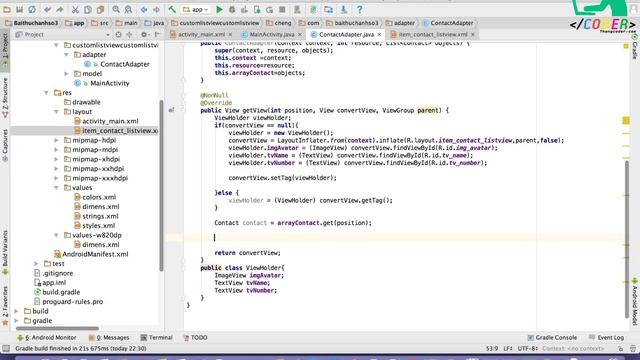This screenshot has width=640, height=360.
Task: Click the Baithuchanhso3 breadcrumb
Action: (x=31, y=23)
